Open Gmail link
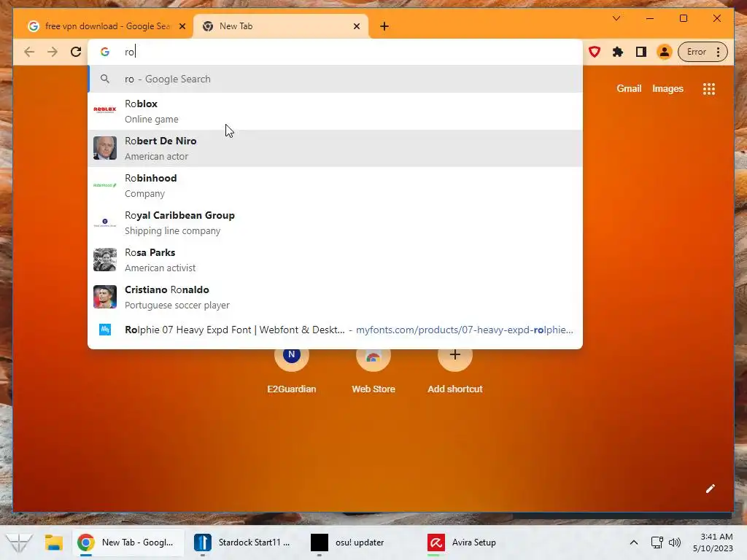 [x=629, y=88]
